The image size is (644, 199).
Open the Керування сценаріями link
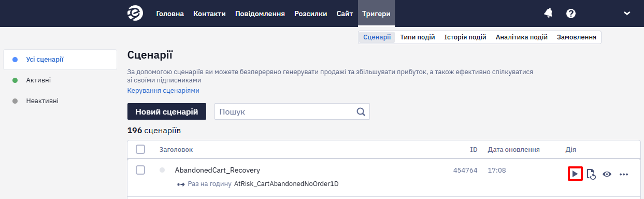pos(163,90)
